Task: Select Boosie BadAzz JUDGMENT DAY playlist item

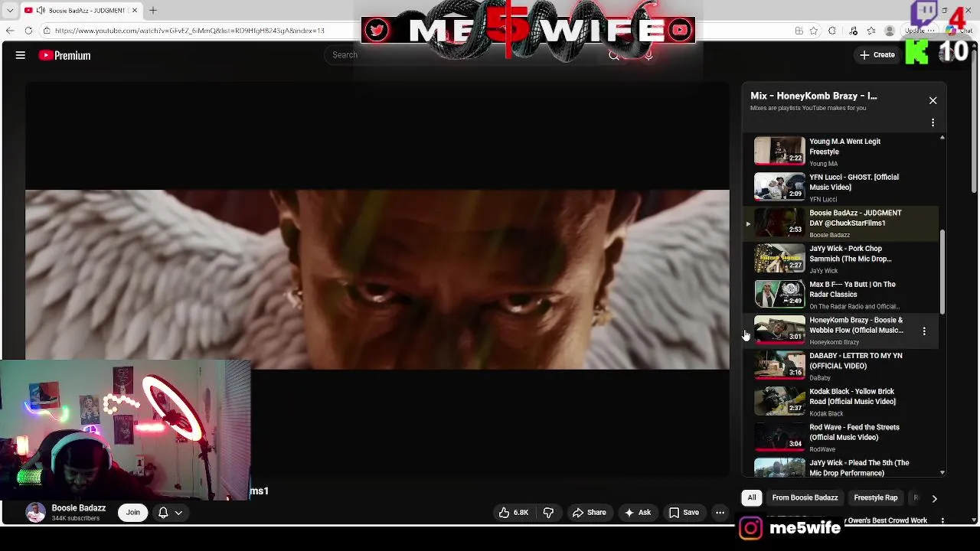Action: click(841, 223)
